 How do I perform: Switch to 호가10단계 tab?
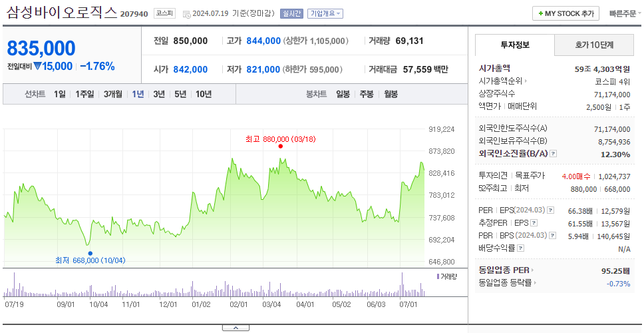(x=594, y=45)
